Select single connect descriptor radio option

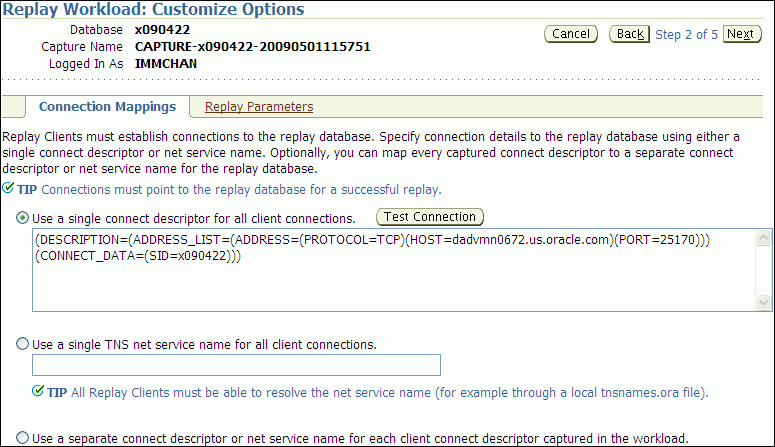point(23,218)
